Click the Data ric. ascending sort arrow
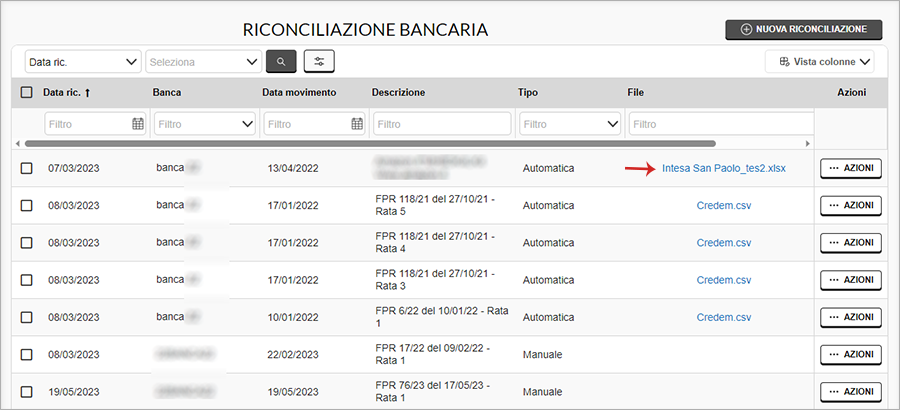 [88, 93]
